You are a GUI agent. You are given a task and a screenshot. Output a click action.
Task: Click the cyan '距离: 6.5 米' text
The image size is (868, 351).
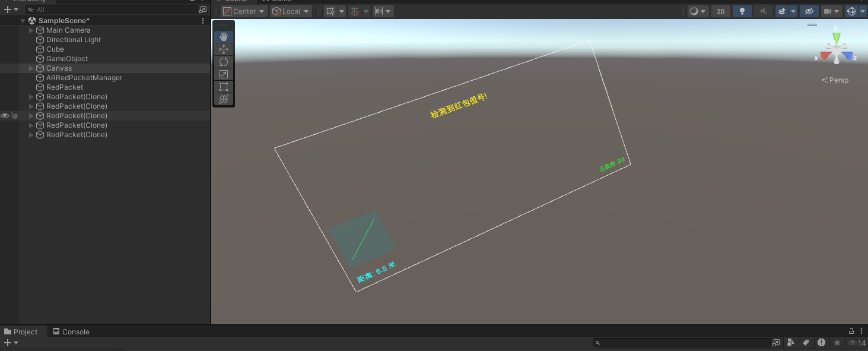coord(376,273)
